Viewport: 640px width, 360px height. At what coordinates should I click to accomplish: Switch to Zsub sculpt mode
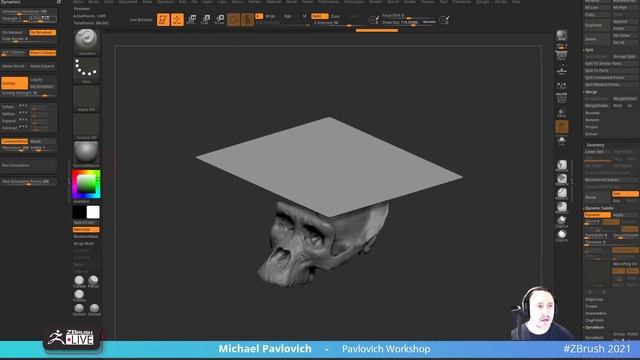click(x=335, y=16)
